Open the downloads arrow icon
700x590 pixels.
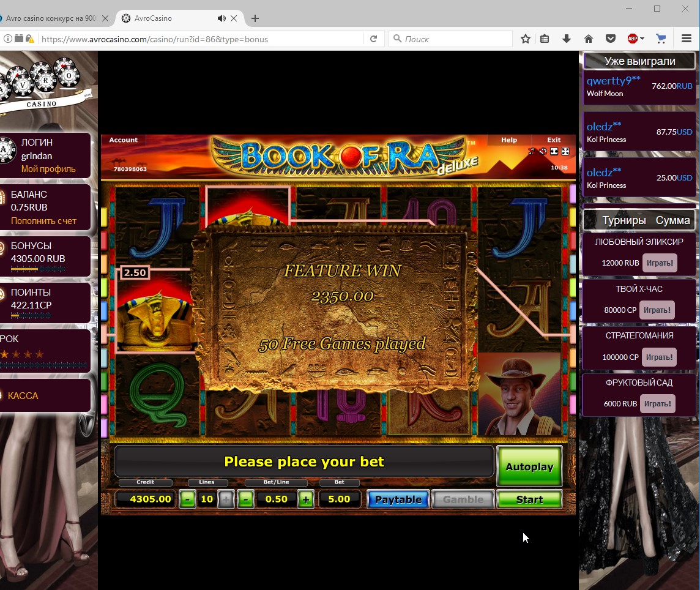pos(567,39)
